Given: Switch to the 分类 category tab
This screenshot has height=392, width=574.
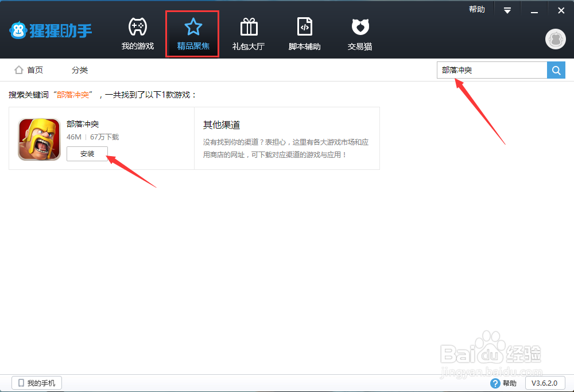Looking at the screenshot, I should 80,69.
